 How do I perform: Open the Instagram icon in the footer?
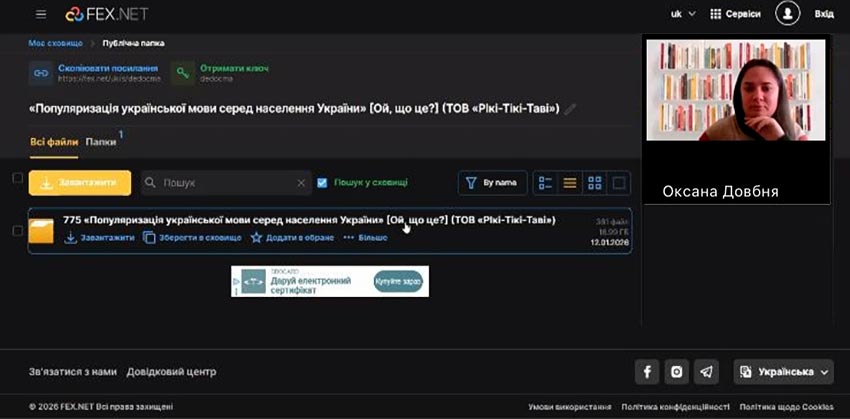pyautogui.click(x=677, y=372)
